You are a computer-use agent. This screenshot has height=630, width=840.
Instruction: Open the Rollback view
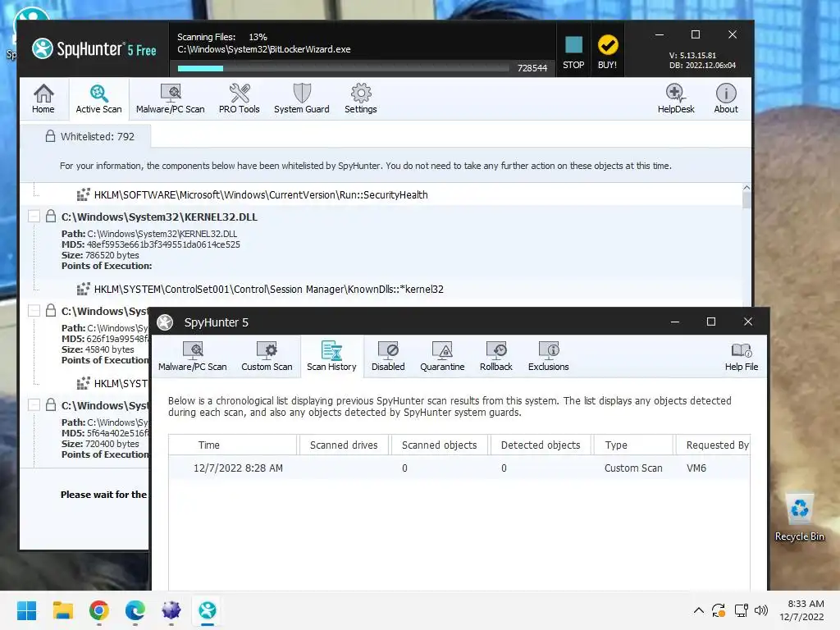(496, 356)
